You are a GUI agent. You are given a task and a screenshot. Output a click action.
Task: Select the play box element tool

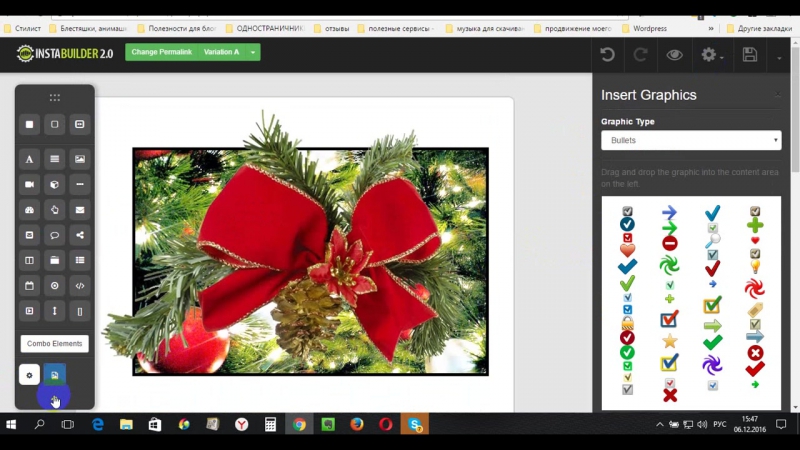tap(30, 311)
